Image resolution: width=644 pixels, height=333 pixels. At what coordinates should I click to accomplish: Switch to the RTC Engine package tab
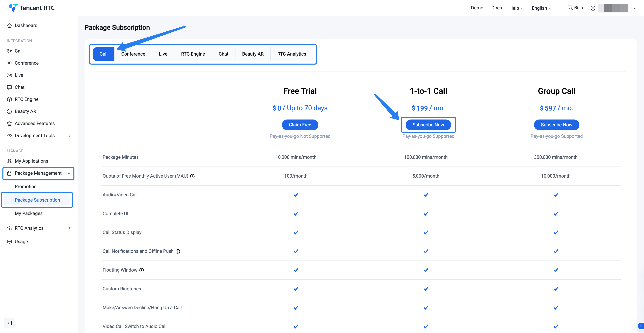193,54
